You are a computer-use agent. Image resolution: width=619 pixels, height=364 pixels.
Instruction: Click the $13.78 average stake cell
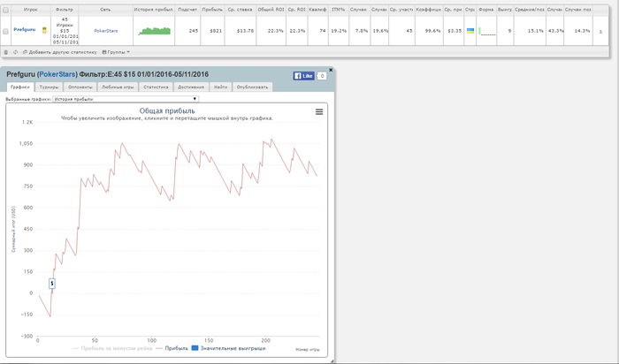coord(245,31)
